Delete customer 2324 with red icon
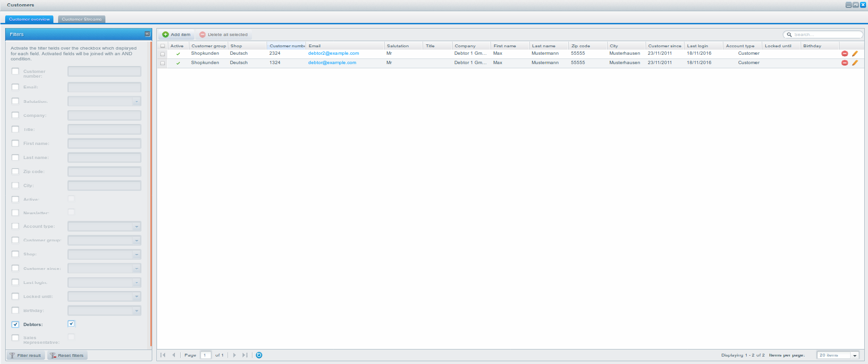This screenshot has height=364, width=868. [x=845, y=54]
